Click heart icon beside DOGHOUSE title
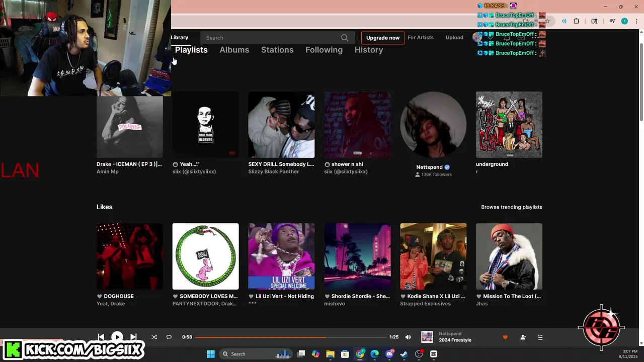 [99, 296]
